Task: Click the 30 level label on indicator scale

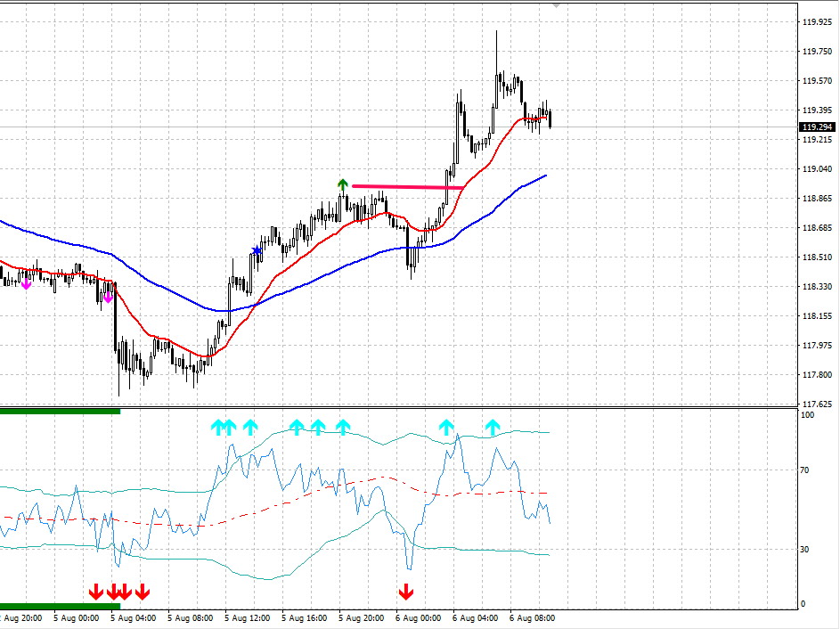Action: tap(807, 550)
